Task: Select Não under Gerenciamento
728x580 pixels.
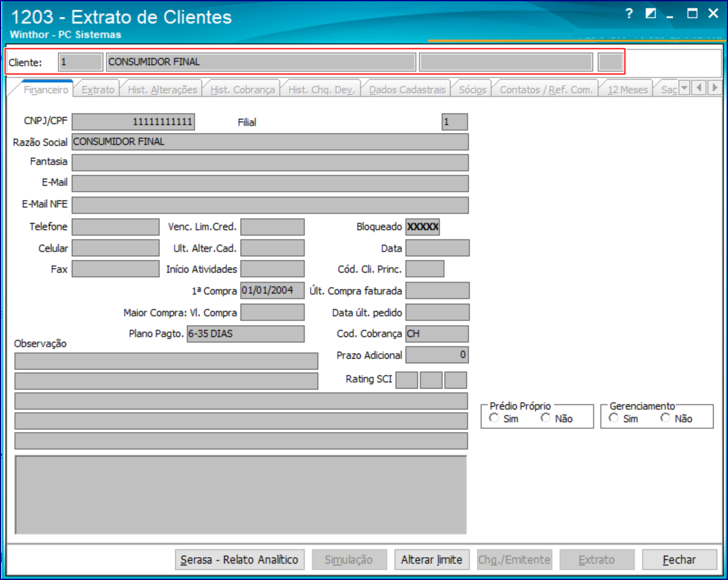Action: (x=666, y=418)
